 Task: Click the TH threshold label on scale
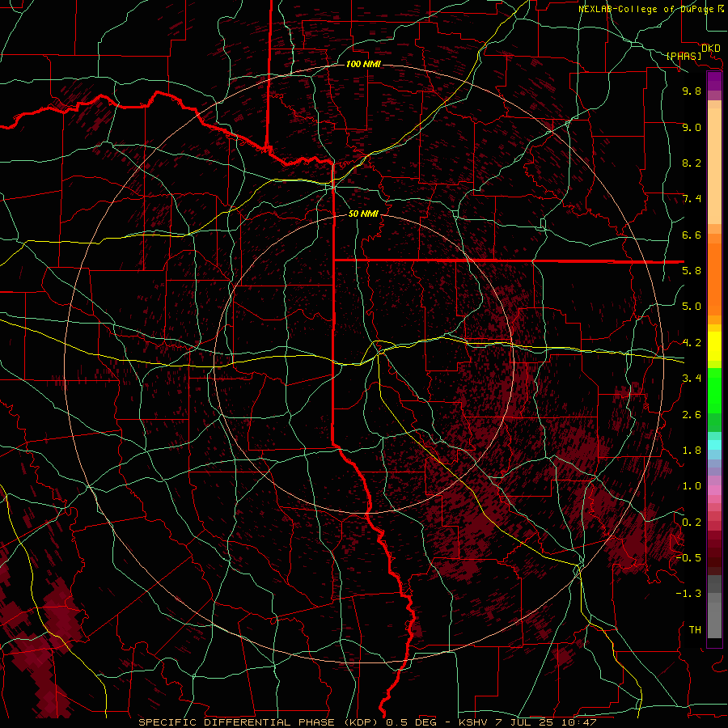(695, 630)
